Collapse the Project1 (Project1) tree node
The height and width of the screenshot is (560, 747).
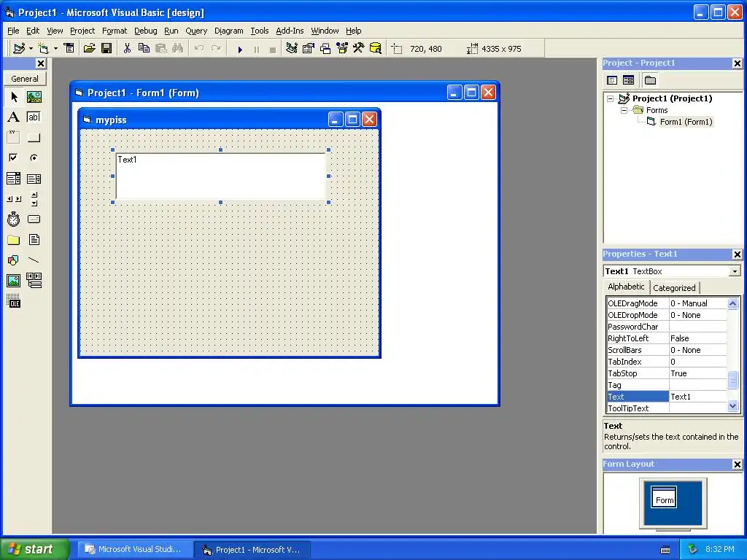pyautogui.click(x=611, y=98)
